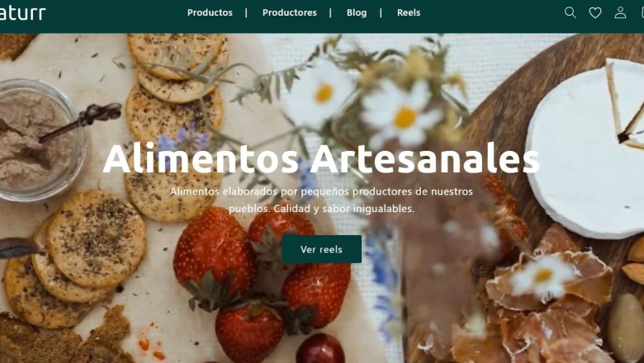Open the search magnifier icon

[x=570, y=12]
